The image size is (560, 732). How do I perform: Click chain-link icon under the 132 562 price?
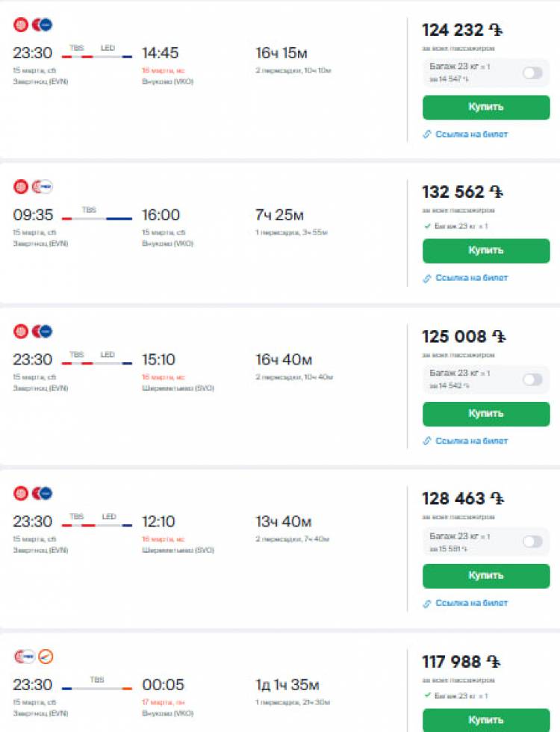click(x=426, y=278)
